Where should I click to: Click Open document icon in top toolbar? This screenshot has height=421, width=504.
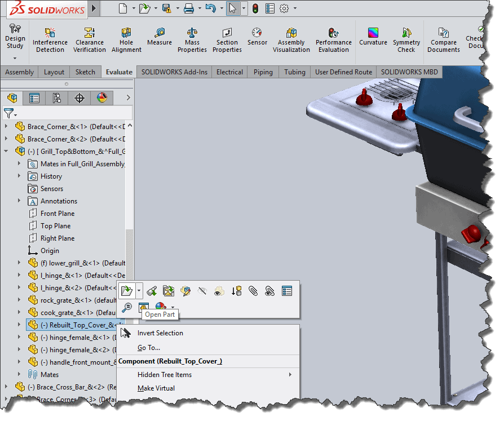click(x=144, y=8)
